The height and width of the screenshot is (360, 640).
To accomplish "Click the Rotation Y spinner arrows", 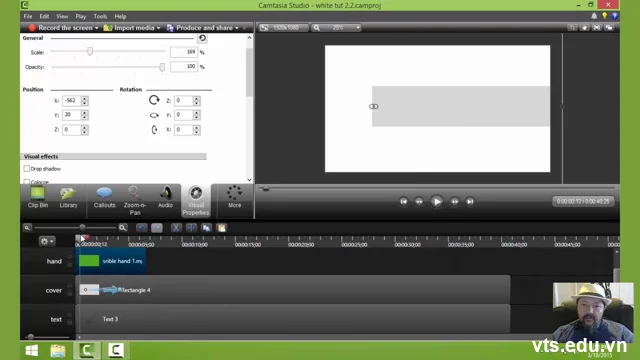I will [x=196, y=115].
